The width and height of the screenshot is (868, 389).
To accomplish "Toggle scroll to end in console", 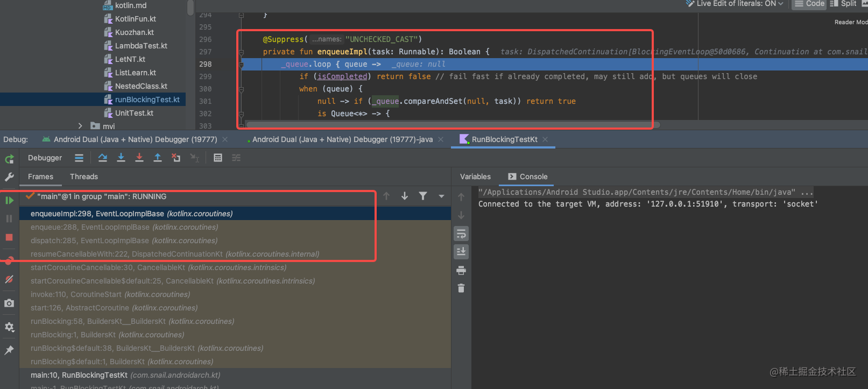I will pos(461,252).
